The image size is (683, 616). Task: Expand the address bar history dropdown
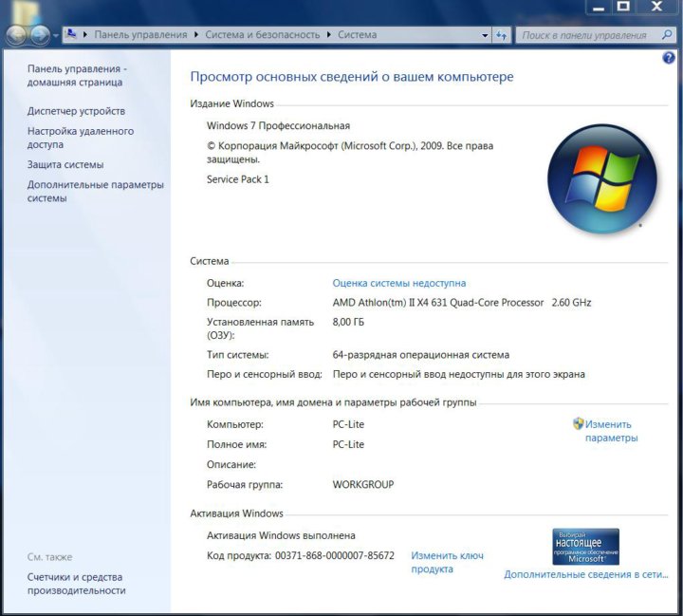(x=485, y=35)
